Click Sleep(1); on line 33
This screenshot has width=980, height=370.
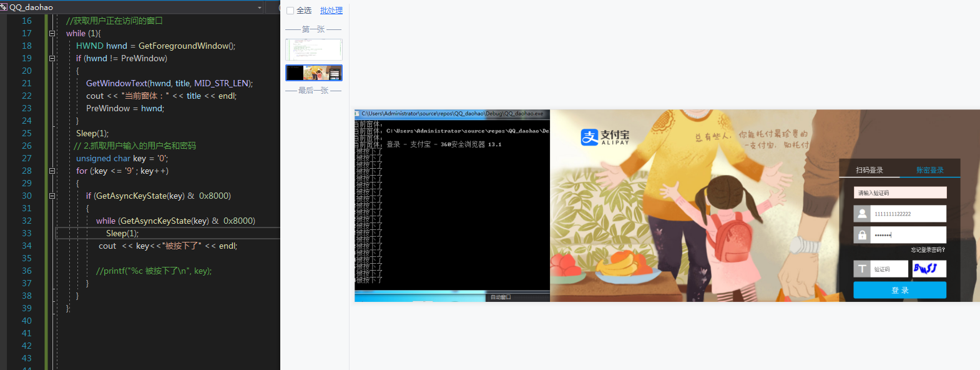(122, 233)
